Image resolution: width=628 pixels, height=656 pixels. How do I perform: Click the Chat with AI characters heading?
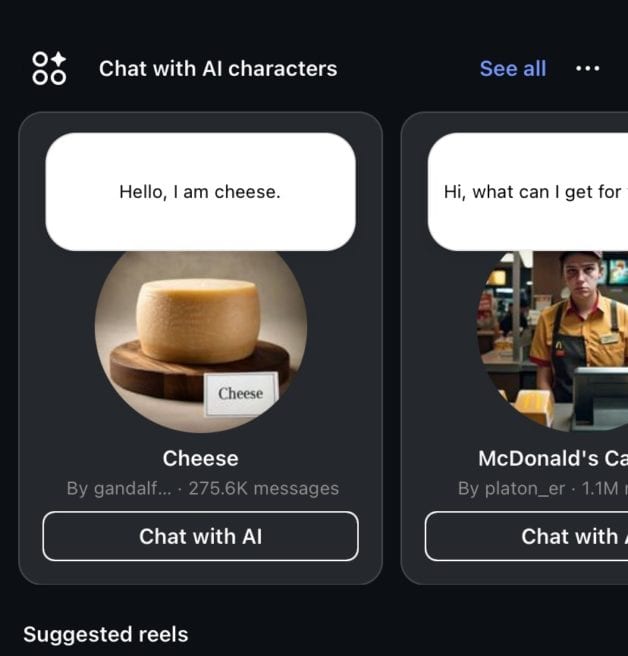click(218, 69)
